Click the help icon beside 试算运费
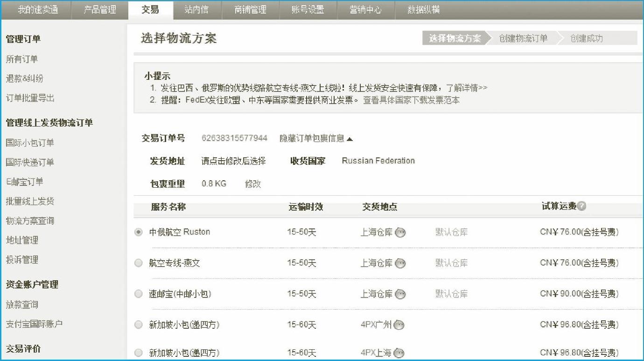The width and height of the screenshot is (644, 361). pyautogui.click(x=581, y=206)
